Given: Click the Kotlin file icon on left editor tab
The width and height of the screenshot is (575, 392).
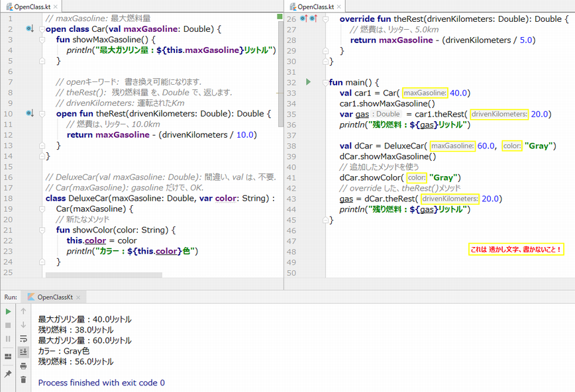Looking at the screenshot, I should pyautogui.click(x=9, y=7).
